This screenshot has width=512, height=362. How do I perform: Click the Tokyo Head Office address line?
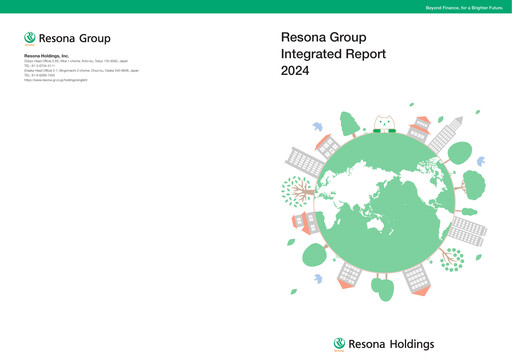(x=76, y=61)
